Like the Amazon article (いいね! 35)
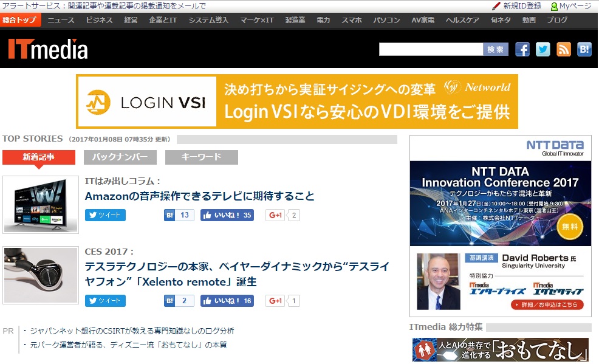 point(227,215)
